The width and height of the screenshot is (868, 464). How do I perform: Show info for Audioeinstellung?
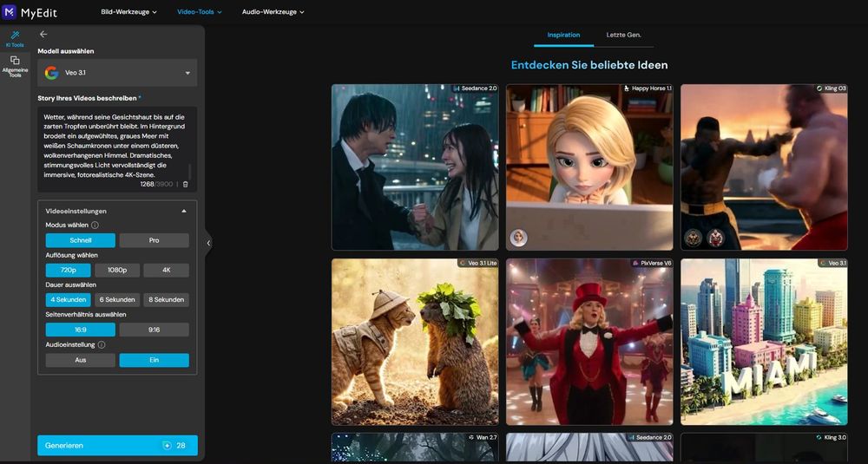point(102,344)
